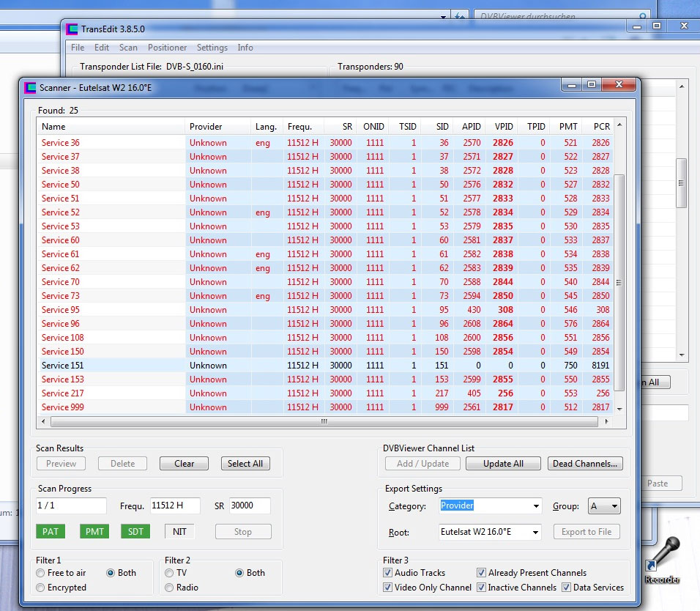Select the Service 217 row
The height and width of the screenshot is (611, 700).
point(325,393)
